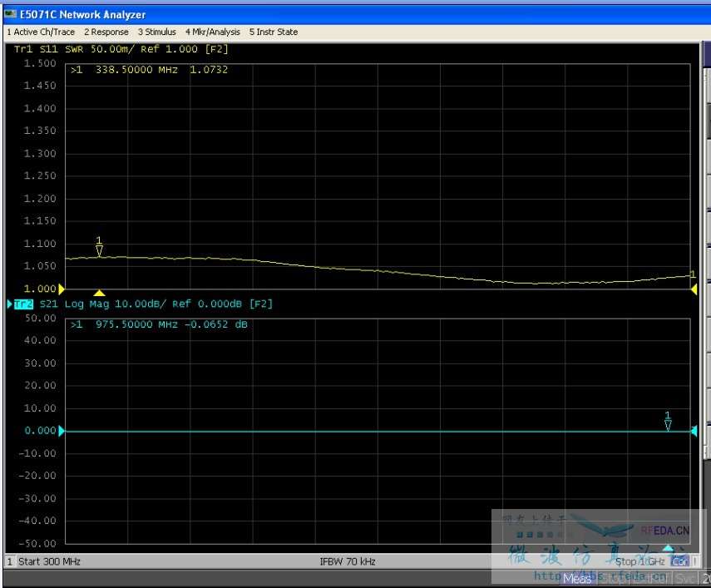Click the 1.500 top scale label

coord(40,63)
